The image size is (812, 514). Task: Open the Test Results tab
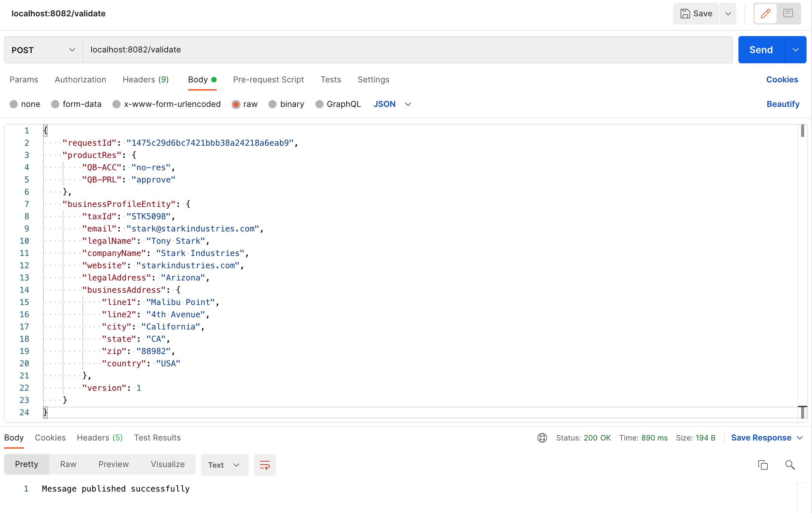click(157, 438)
